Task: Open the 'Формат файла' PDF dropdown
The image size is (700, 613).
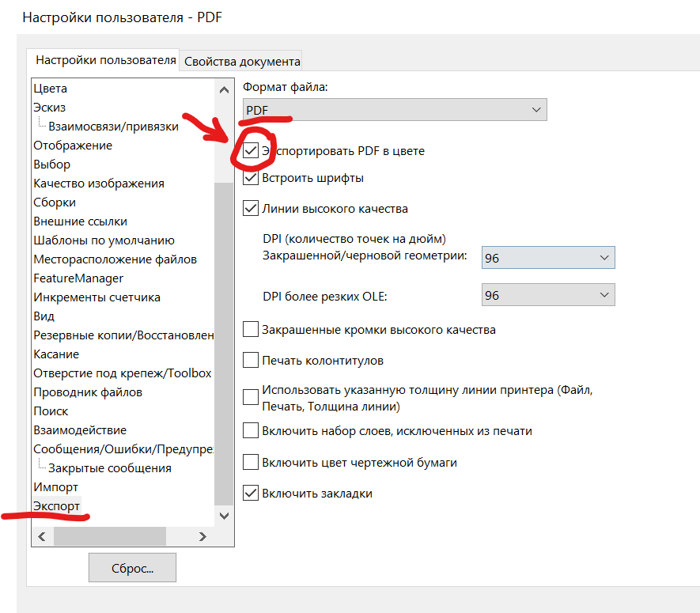Action: [x=394, y=109]
